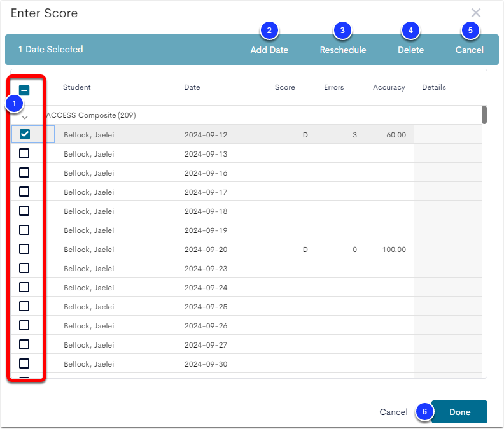Check the 2024-09-19 row checkbox
Viewport: 504px width, 429px height.
[x=24, y=230]
